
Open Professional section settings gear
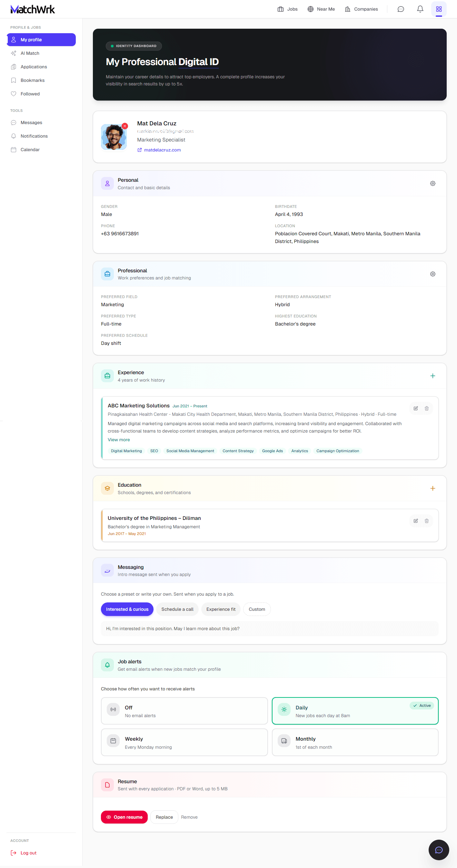[432, 274]
